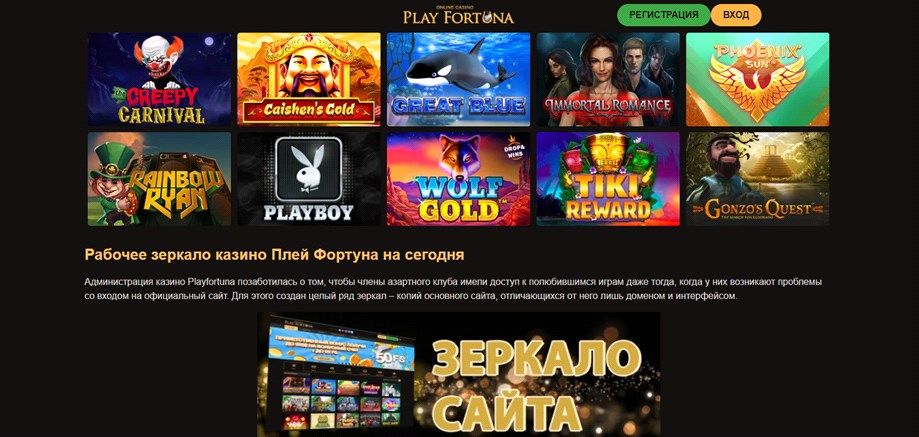Click the clown face in Creepy Carnival
This screenshot has height=437, width=919.
coord(158,57)
